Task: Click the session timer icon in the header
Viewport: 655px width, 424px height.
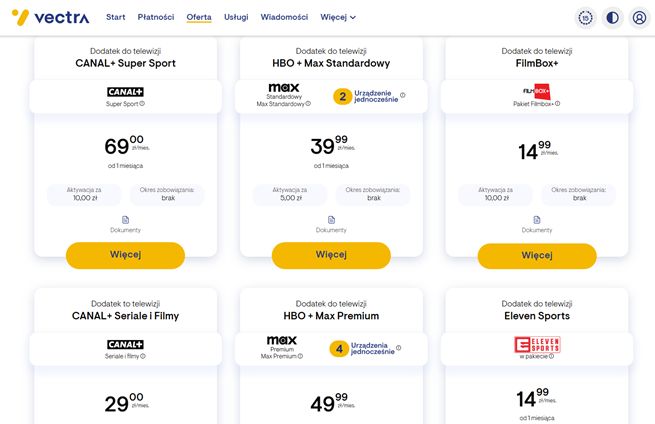Action: [586, 17]
